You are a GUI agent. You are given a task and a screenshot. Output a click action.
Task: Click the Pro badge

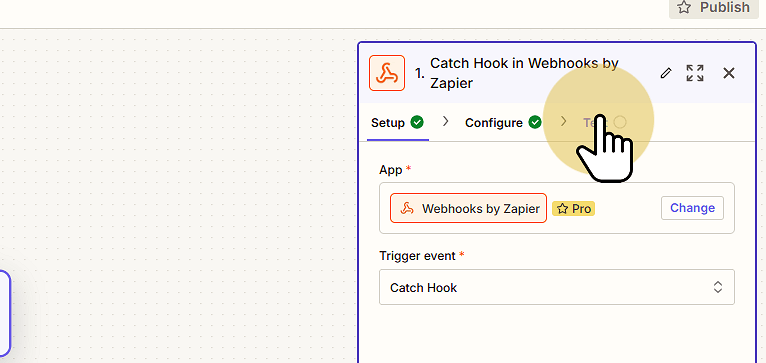574,209
